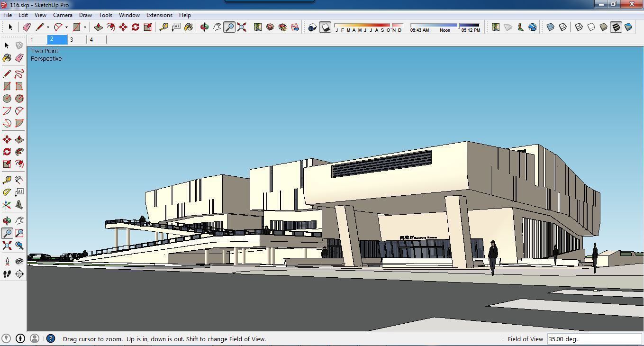Open the View menu
Image resolution: width=644 pixels, height=346 pixels.
point(40,15)
